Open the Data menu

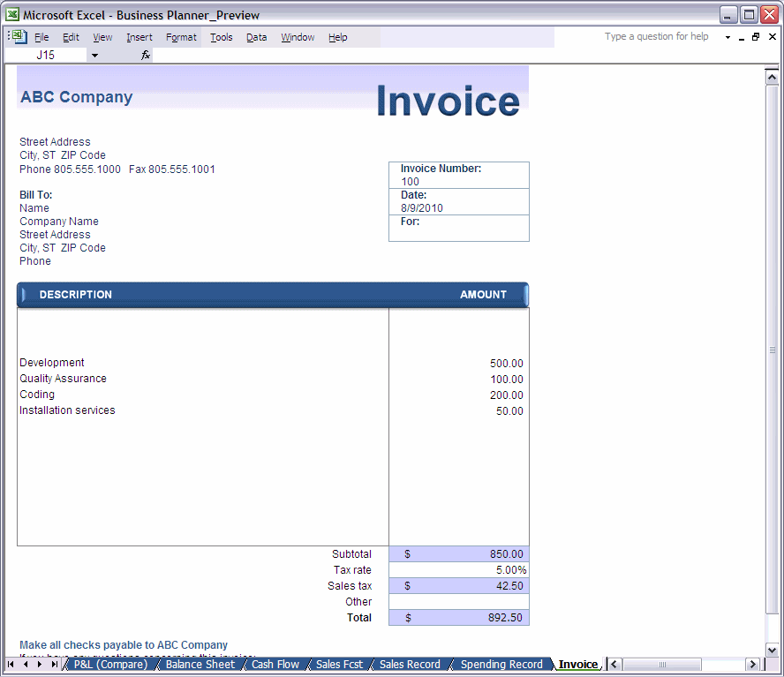(257, 37)
